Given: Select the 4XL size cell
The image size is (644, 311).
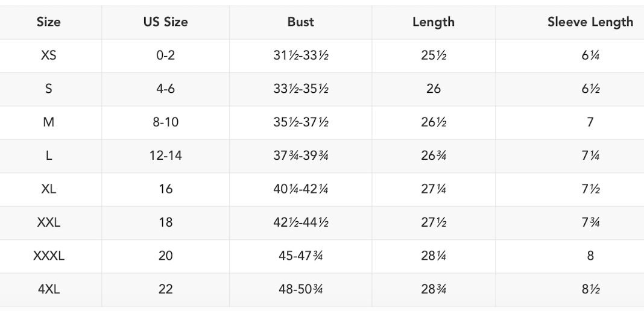Looking at the screenshot, I should click(x=48, y=289).
